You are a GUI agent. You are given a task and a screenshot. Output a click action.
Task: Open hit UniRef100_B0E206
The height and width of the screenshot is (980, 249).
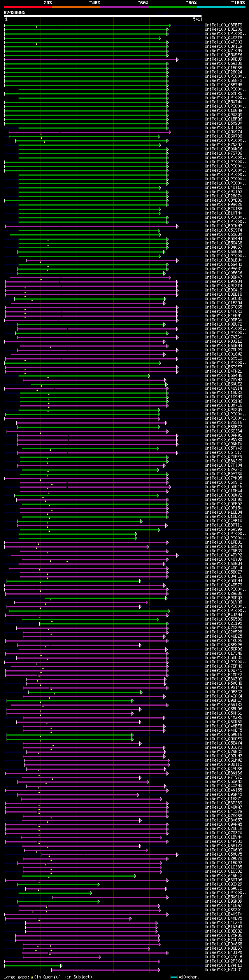[x=223, y=30]
